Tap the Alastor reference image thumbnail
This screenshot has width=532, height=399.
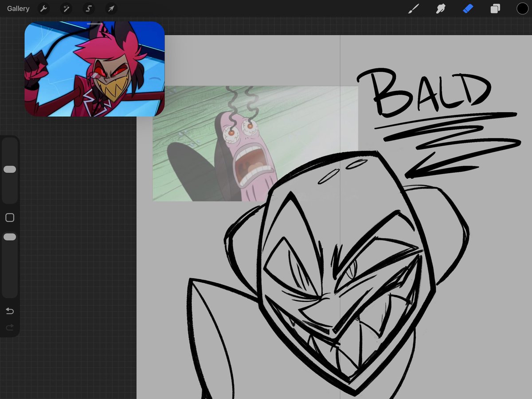(x=95, y=69)
